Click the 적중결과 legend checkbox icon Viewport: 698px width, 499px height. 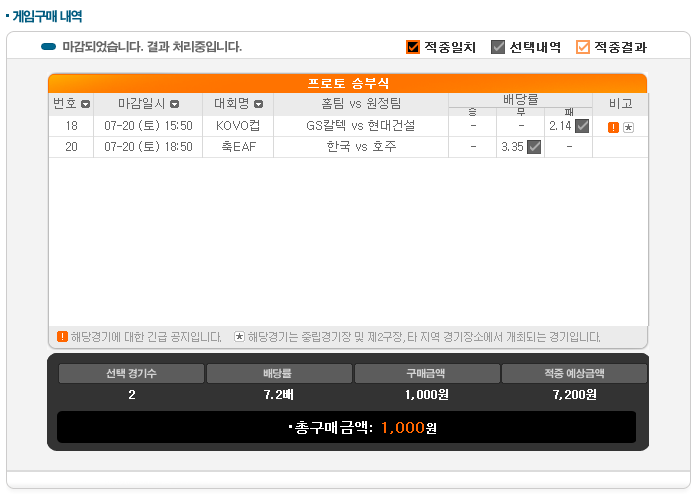click(583, 47)
